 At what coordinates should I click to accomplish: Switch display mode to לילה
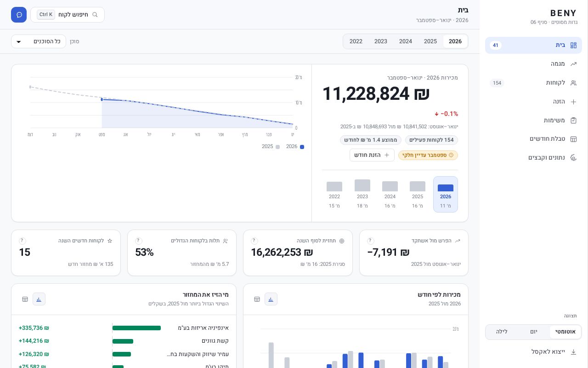click(x=502, y=332)
